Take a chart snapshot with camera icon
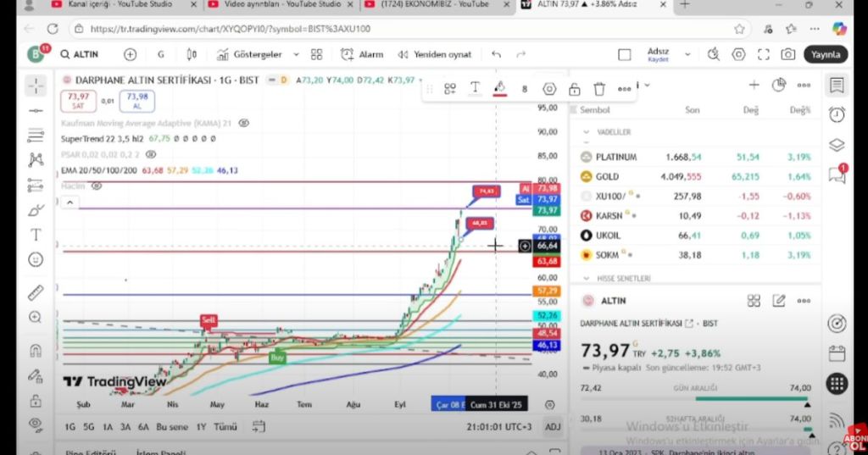 (x=787, y=54)
